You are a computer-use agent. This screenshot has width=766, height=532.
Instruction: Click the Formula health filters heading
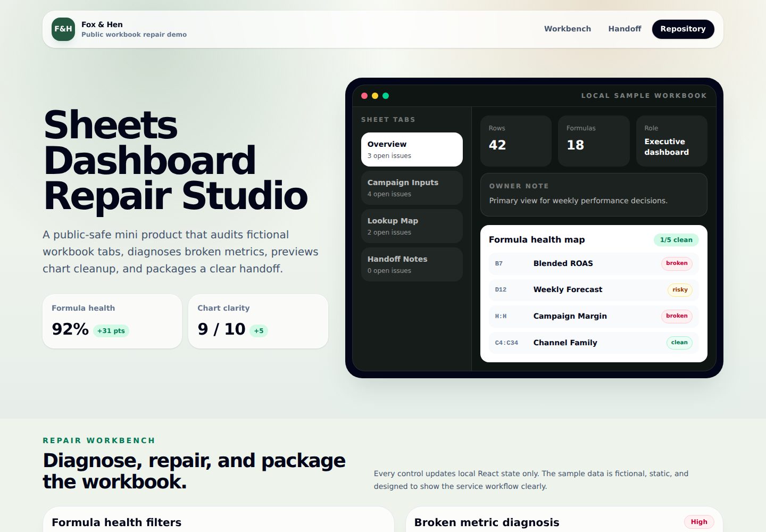point(116,522)
